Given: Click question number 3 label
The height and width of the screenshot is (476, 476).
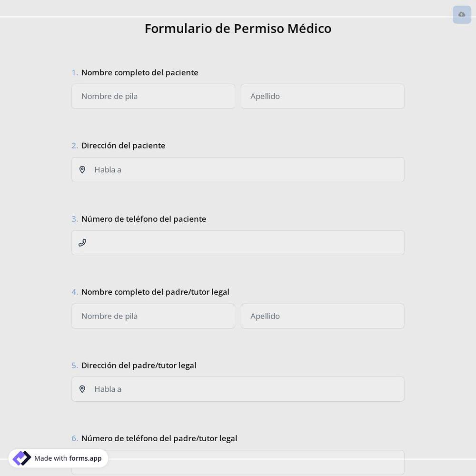Looking at the screenshot, I should coord(75,219).
